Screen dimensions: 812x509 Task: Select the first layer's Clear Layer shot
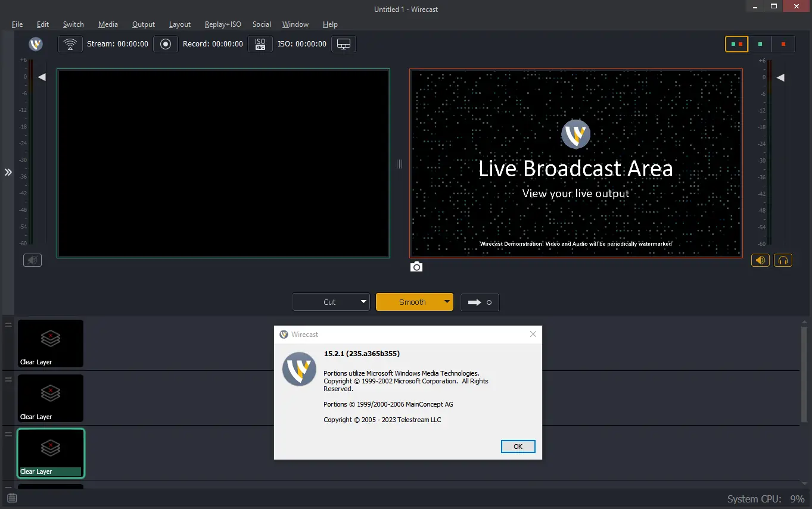(x=51, y=344)
